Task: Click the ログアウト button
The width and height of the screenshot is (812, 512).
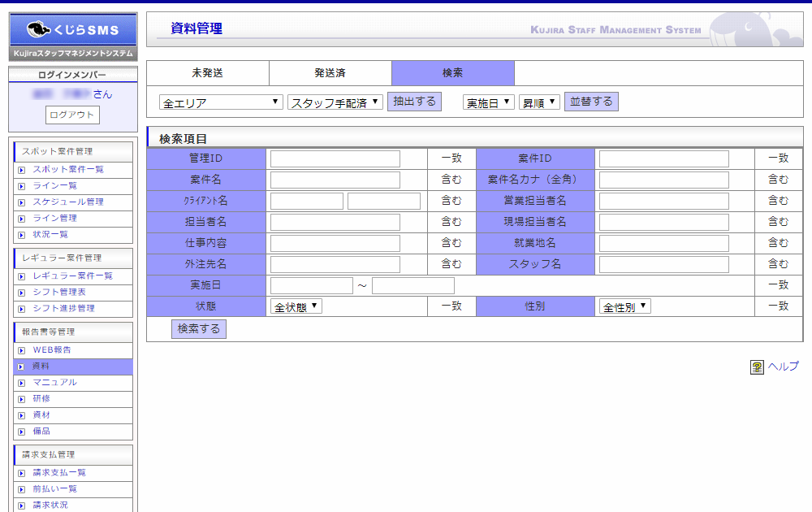Action: [72, 115]
